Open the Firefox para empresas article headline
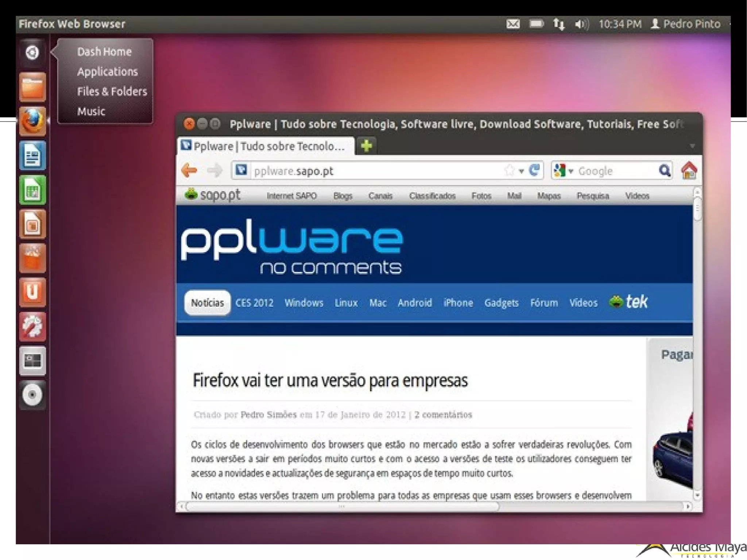Screen dimensions: 747x560 coord(330,381)
